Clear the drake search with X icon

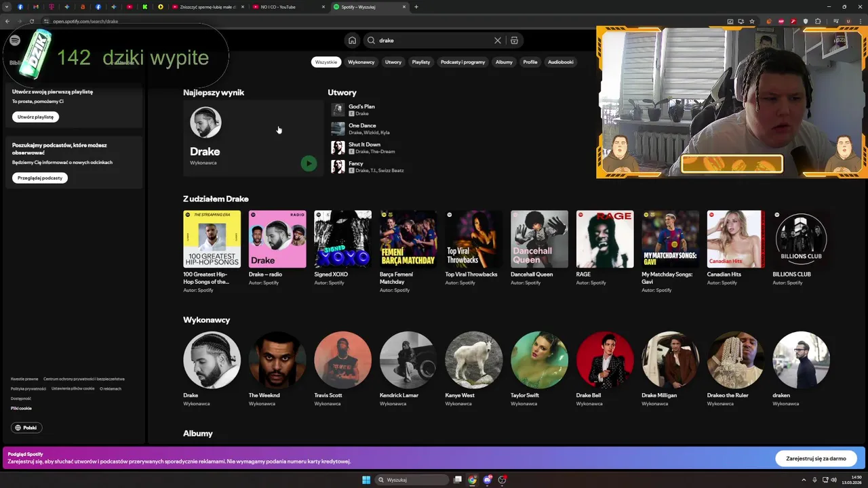point(498,41)
